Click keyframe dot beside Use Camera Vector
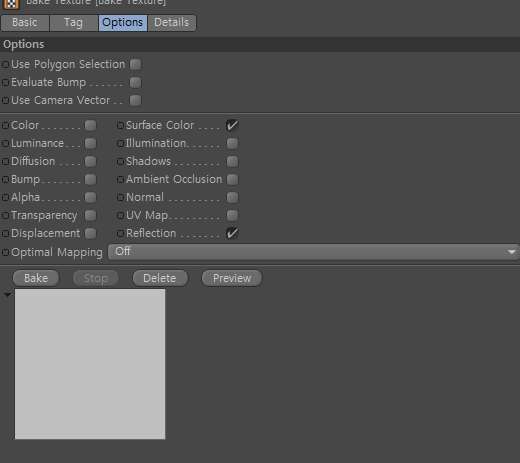520x463 pixels. pos(5,100)
